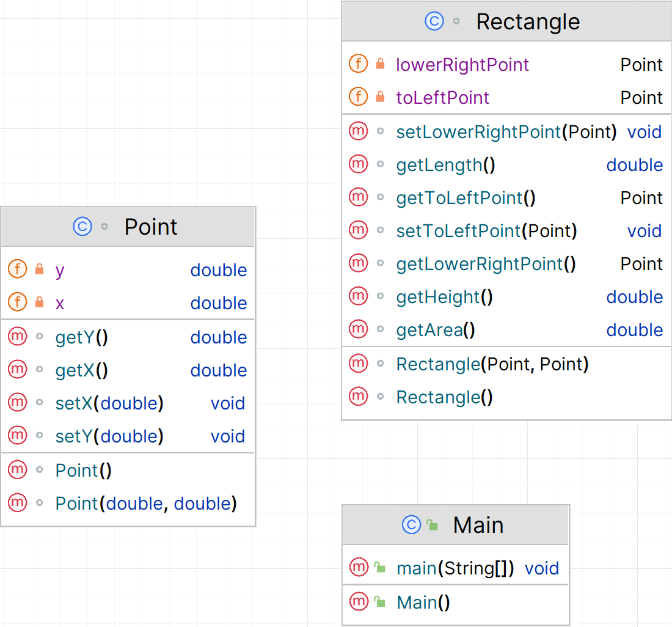Click method icon next to getArea()
This screenshot has width=672, height=627.
coord(358,330)
